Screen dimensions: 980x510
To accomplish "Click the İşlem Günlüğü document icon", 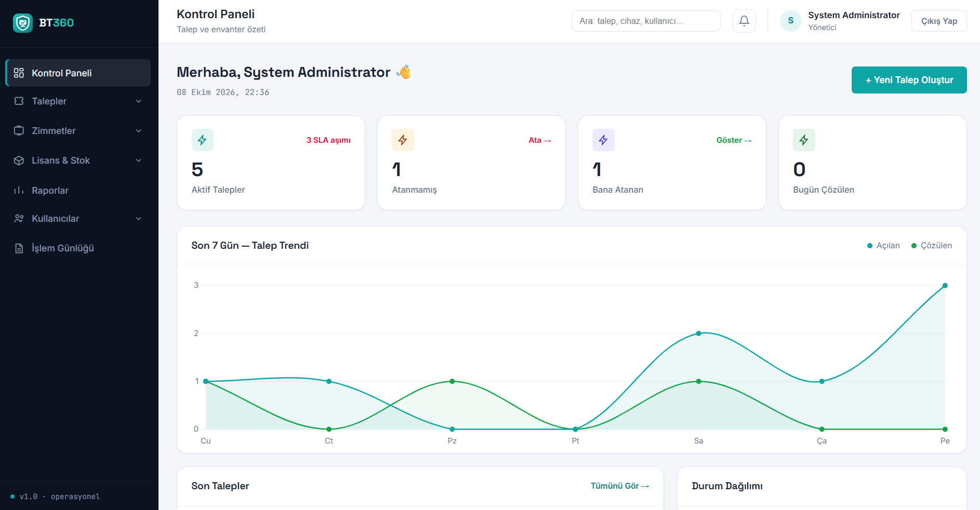I will tap(19, 248).
